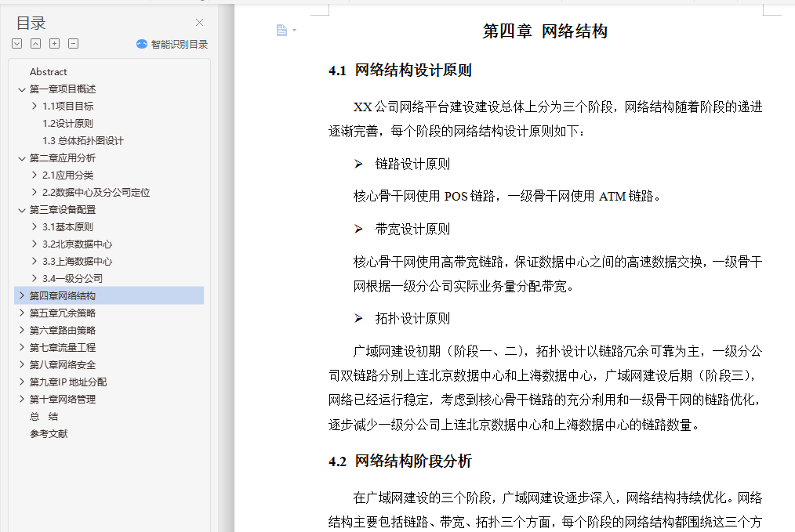795x532 pixels.
Task: Expand 第六章路由策略 chevron
Action: pos(22,330)
